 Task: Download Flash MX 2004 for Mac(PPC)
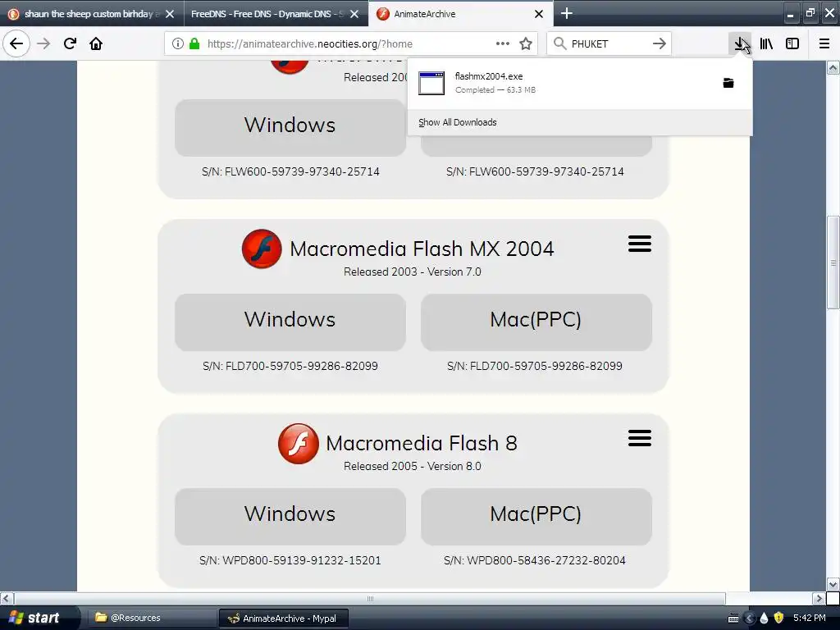click(536, 322)
